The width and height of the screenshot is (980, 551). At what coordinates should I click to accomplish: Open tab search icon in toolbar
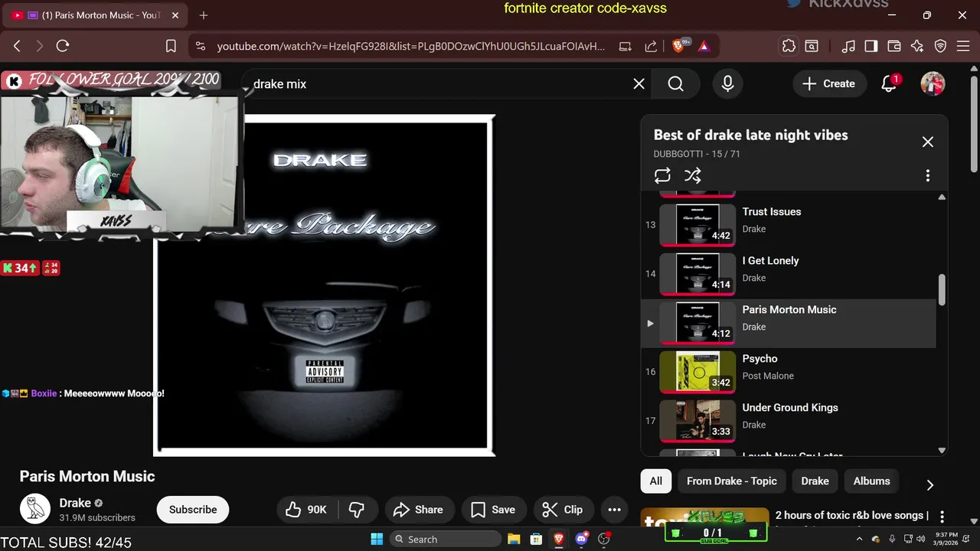[812, 46]
